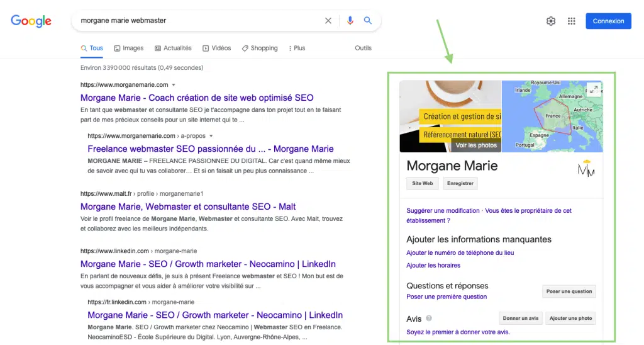
Task: Open Google apps grid icon
Action: [571, 21]
